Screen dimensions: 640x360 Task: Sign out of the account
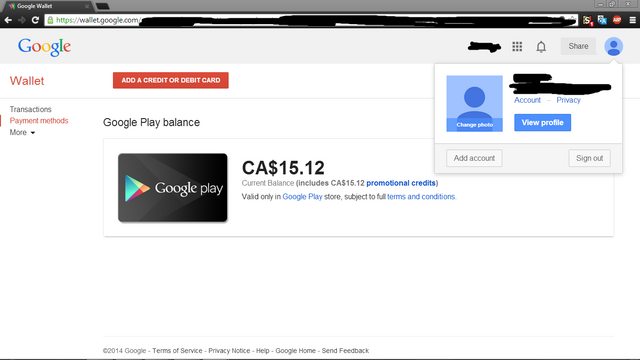(x=589, y=158)
